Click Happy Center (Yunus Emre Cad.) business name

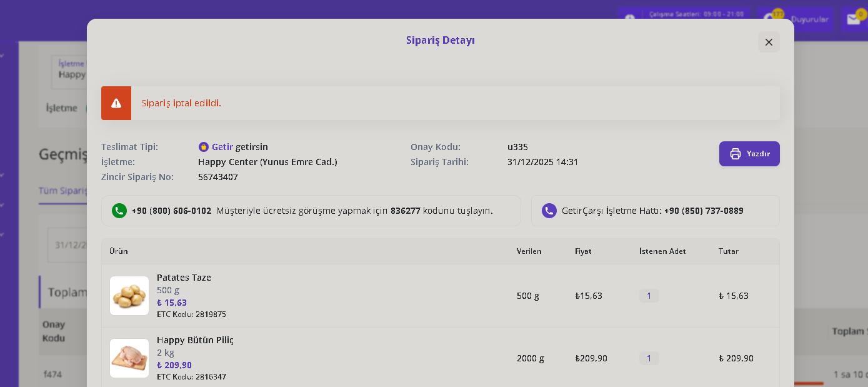(x=267, y=162)
